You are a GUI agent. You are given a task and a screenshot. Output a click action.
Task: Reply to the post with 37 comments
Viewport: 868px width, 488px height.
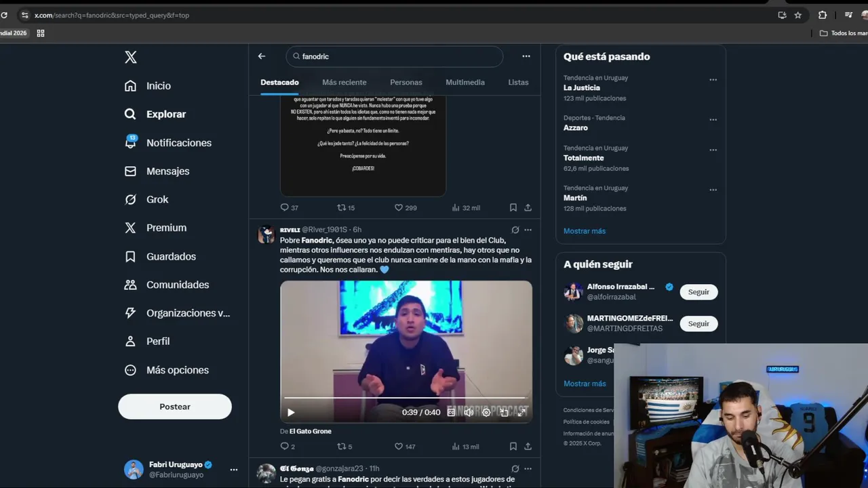[x=289, y=207]
